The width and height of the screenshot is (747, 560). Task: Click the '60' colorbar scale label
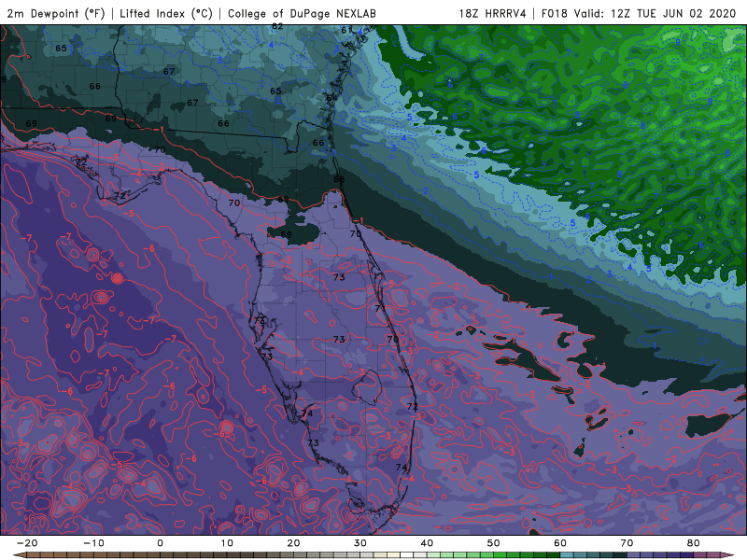560,543
